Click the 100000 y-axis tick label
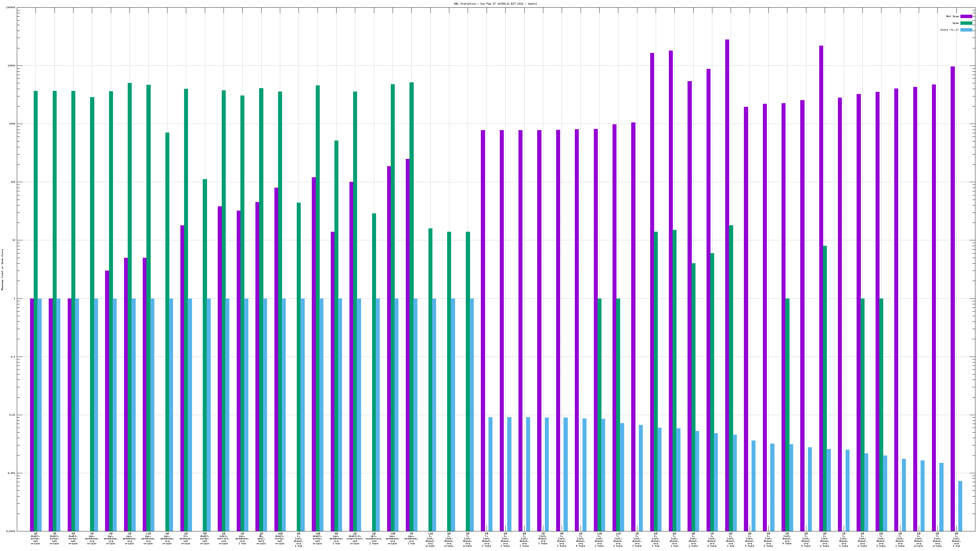980x551 pixels. [11, 8]
